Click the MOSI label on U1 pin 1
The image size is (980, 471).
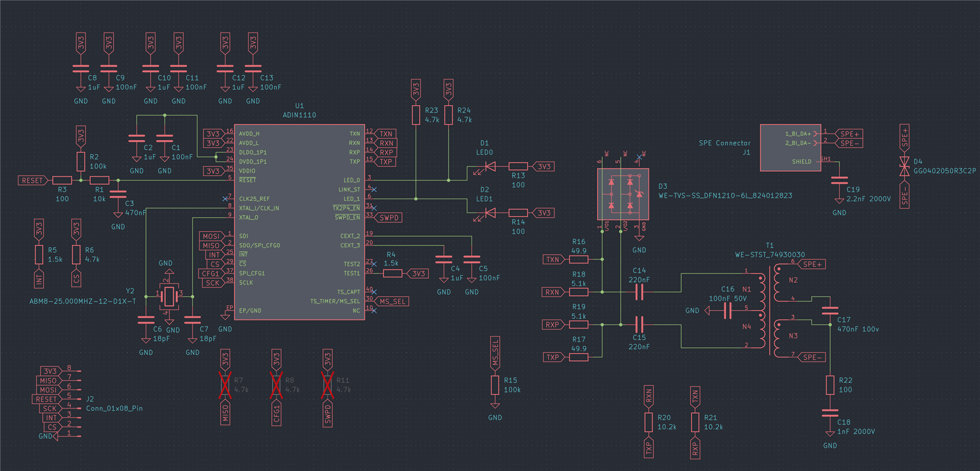click(211, 236)
